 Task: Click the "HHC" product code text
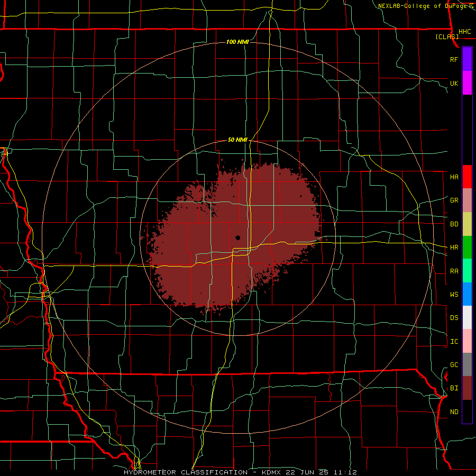click(x=464, y=32)
